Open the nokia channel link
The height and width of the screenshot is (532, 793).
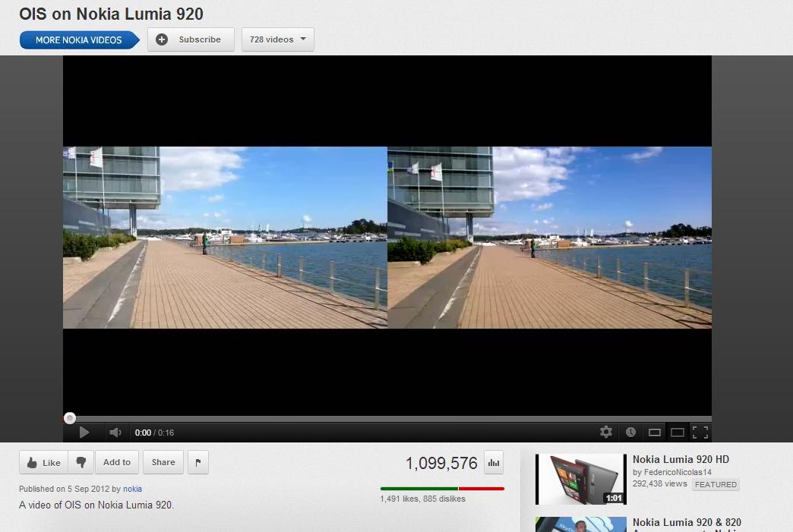[132, 489]
